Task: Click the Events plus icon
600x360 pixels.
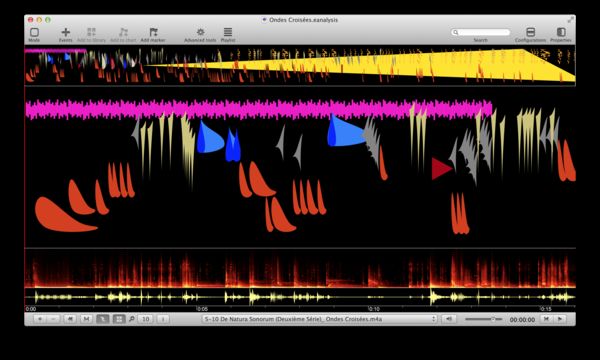Action: tap(65, 32)
